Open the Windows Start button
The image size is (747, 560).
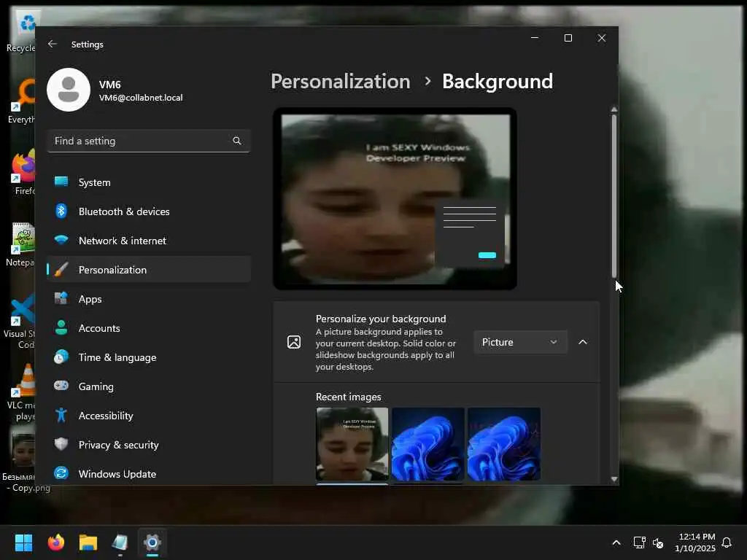(x=24, y=542)
